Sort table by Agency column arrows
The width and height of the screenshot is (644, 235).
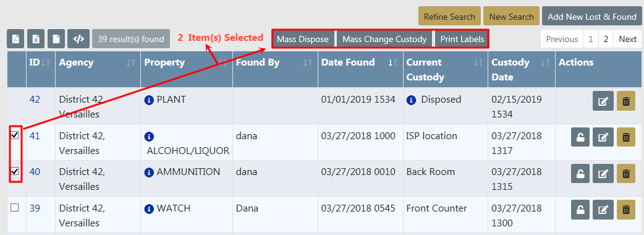pyautogui.click(x=131, y=63)
